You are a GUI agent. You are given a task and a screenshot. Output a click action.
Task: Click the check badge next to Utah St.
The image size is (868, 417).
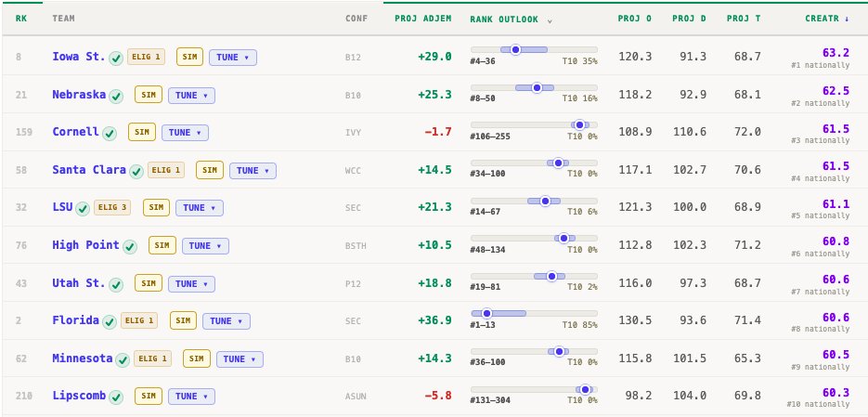tap(116, 284)
